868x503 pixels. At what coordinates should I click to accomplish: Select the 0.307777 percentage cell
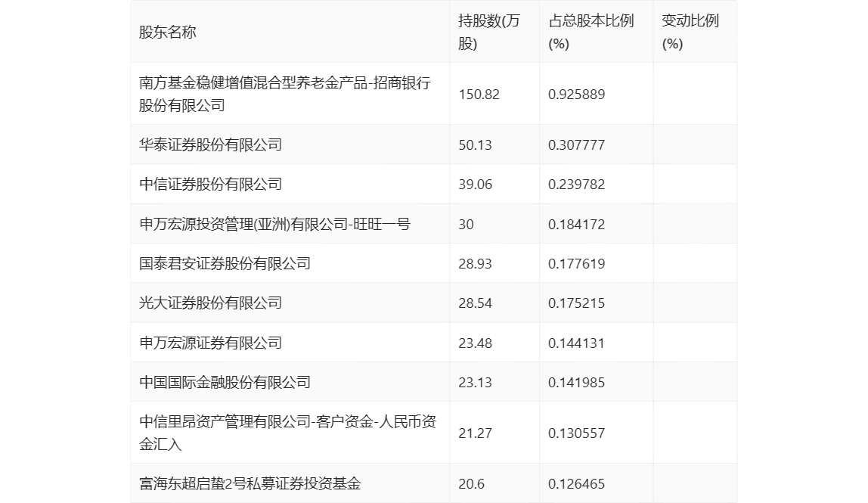pyautogui.click(x=576, y=145)
